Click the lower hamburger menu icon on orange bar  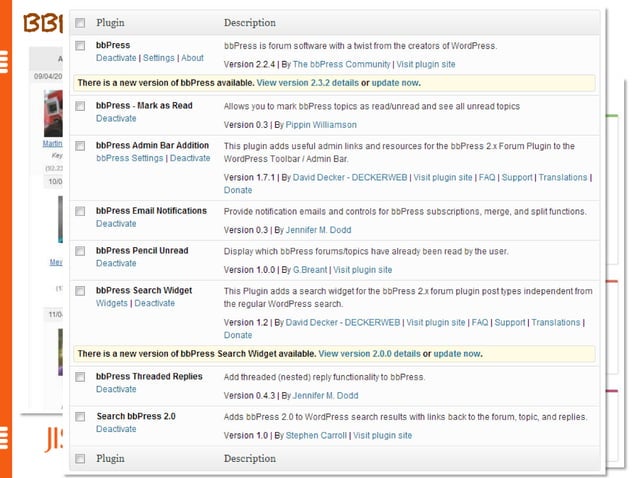pyautogui.click(x=5, y=436)
